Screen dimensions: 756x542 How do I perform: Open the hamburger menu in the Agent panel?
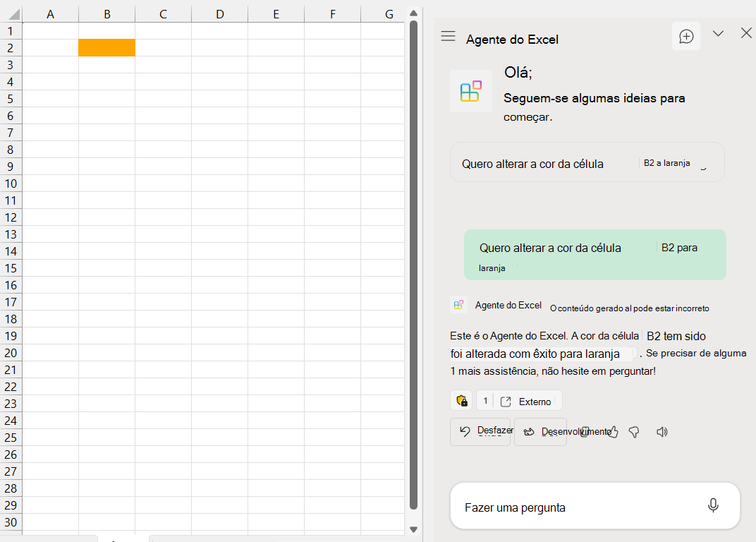click(448, 37)
